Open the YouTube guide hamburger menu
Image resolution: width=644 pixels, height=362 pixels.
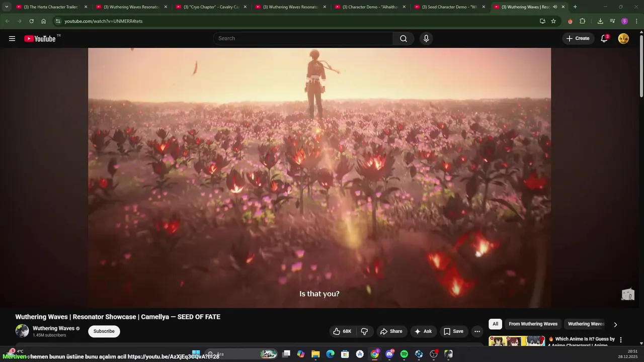tap(12, 39)
